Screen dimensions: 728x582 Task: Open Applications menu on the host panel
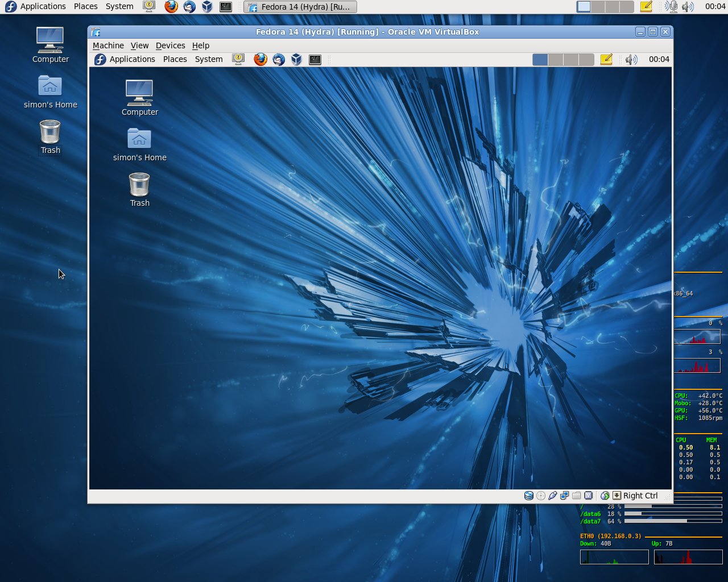coord(43,7)
